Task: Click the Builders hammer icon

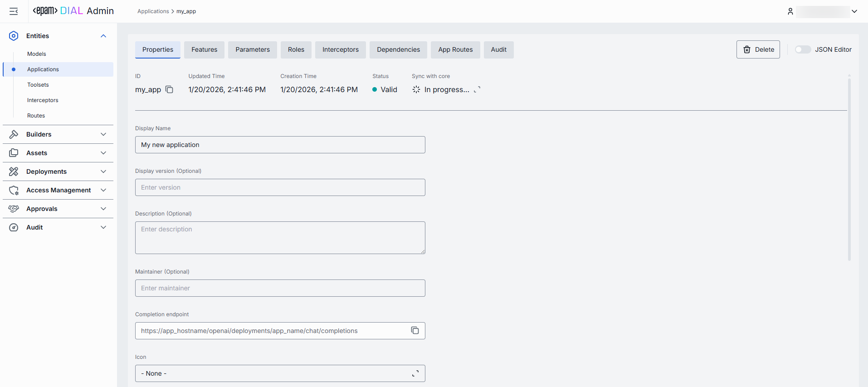Action: (14, 134)
